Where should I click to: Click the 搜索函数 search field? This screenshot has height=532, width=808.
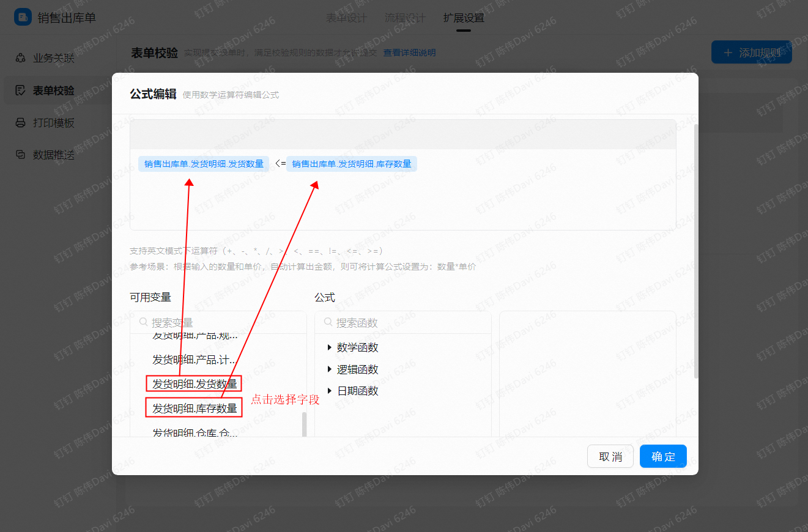point(403,322)
